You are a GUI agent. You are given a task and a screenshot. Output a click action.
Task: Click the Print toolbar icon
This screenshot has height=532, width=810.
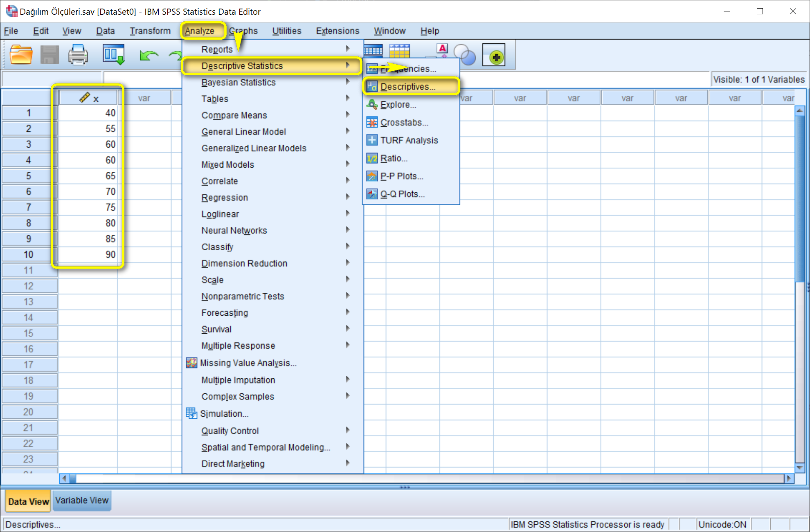[78, 55]
